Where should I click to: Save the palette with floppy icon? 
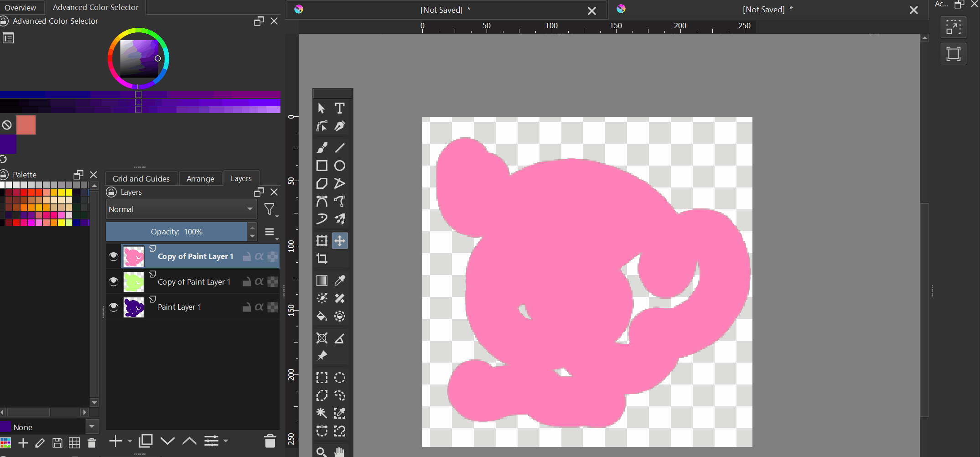click(57, 443)
